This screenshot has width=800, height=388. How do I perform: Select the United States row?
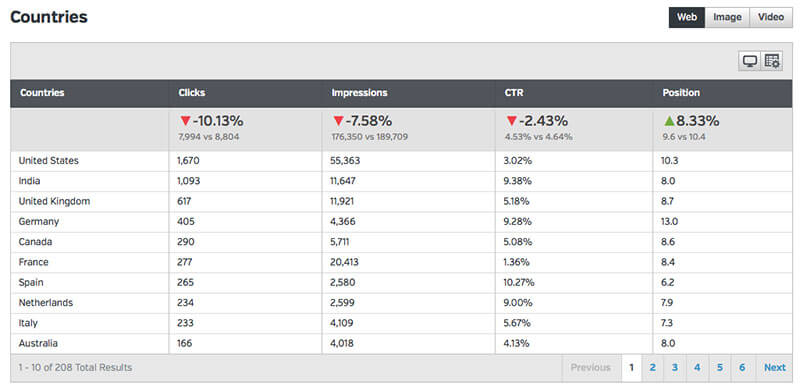pyautogui.click(x=402, y=161)
